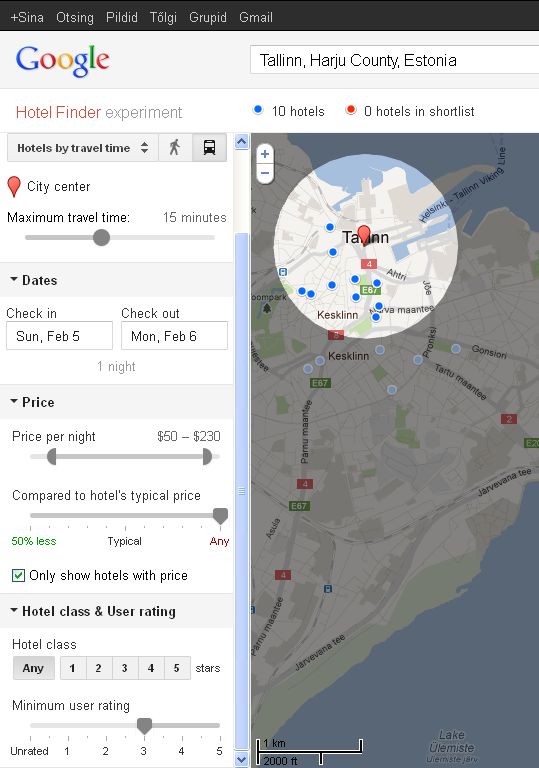539x768 pixels.
Task: Select 3 star hotel class
Action: pos(124,668)
